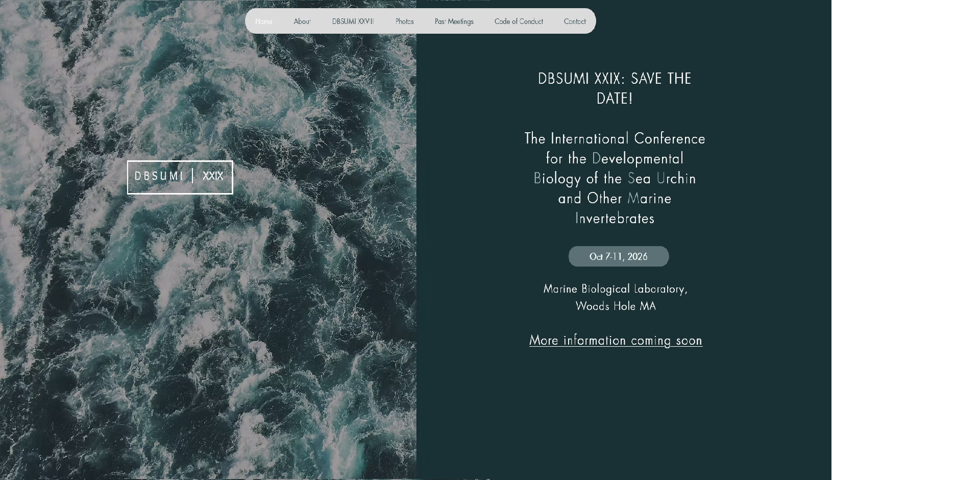The image size is (980, 480).
Task: Open the Past Meetings page
Action: point(454,21)
